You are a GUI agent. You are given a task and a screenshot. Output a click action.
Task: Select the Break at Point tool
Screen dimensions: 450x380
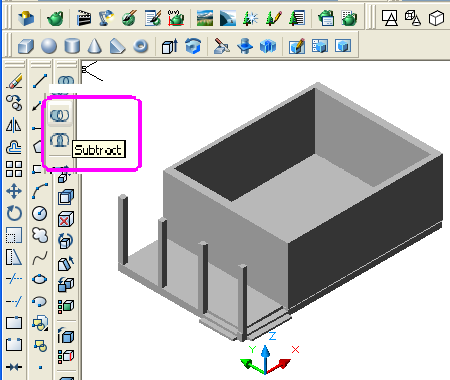[x=14, y=323]
